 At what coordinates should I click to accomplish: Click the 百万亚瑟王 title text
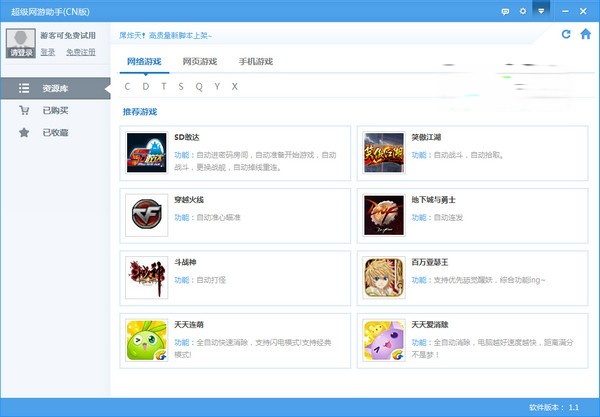430,262
